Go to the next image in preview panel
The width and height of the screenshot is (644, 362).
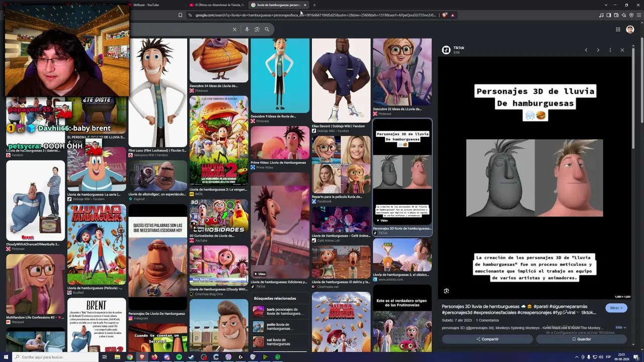tap(598, 50)
